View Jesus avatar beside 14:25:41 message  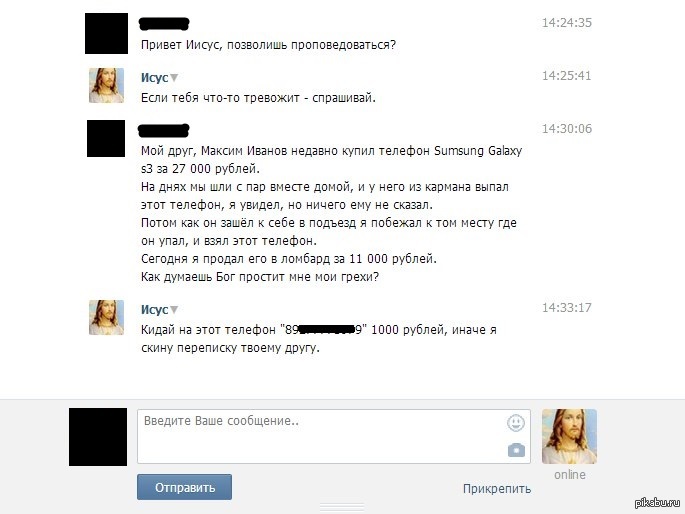pos(106,85)
